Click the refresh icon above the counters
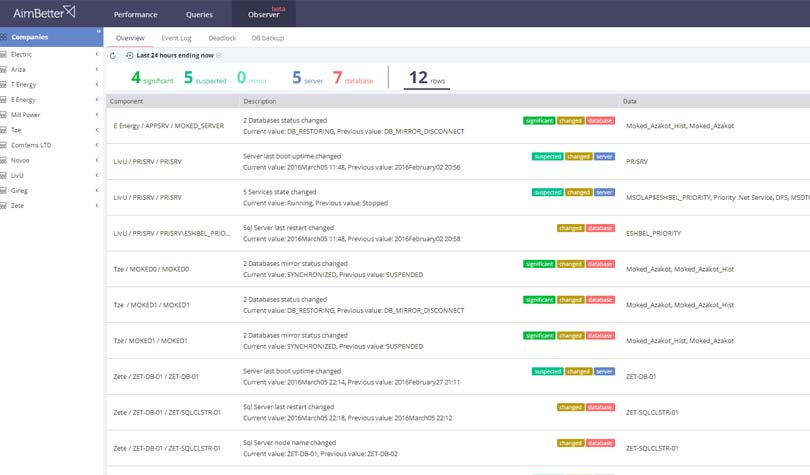The image size is (810, 475). (113, 55)
